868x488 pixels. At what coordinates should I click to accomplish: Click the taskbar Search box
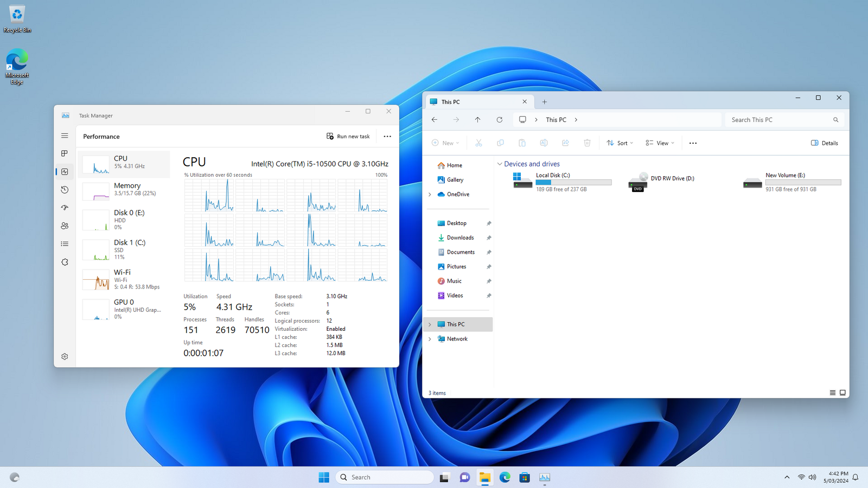tap(385, 477)
